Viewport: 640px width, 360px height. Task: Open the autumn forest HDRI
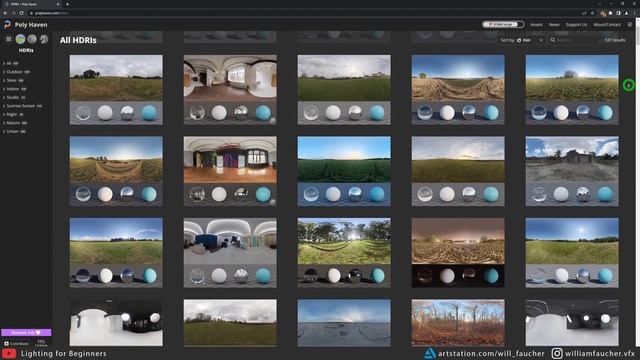pyautogui.click(x=458, y=323)
